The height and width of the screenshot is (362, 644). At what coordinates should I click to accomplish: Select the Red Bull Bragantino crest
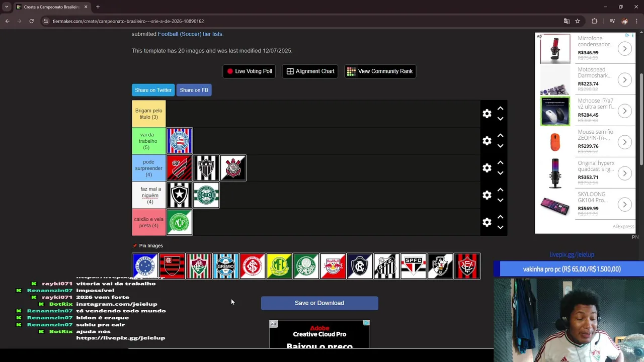click(333, 266)
